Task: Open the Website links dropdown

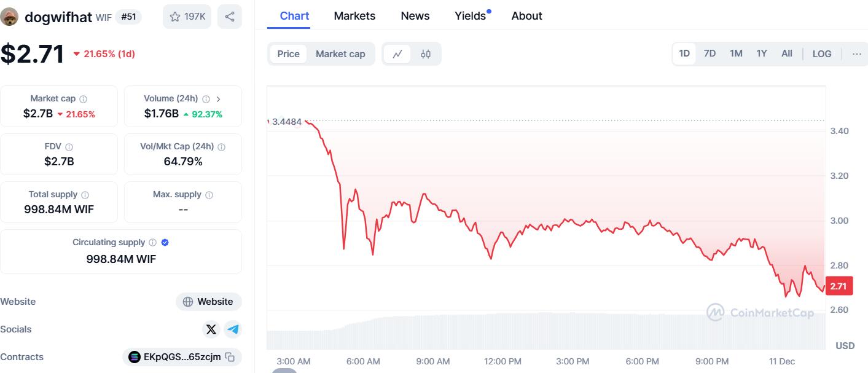Action: 209,302
